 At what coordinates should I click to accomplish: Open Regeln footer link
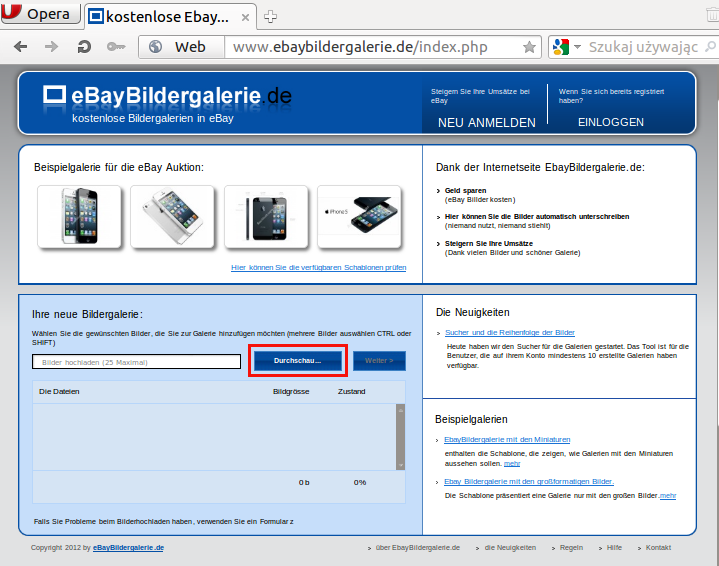(x=571, y=548)
